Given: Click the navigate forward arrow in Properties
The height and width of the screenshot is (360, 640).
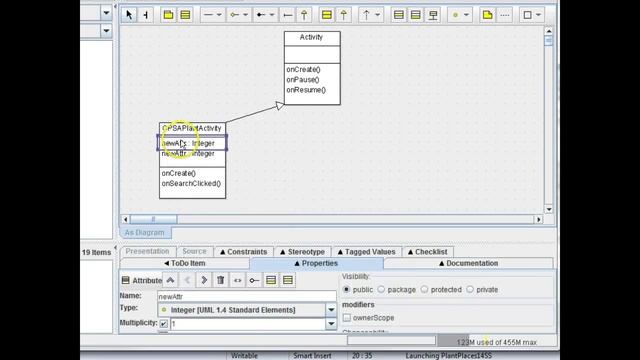Looking at the screenshot, I should click(204, 280).
